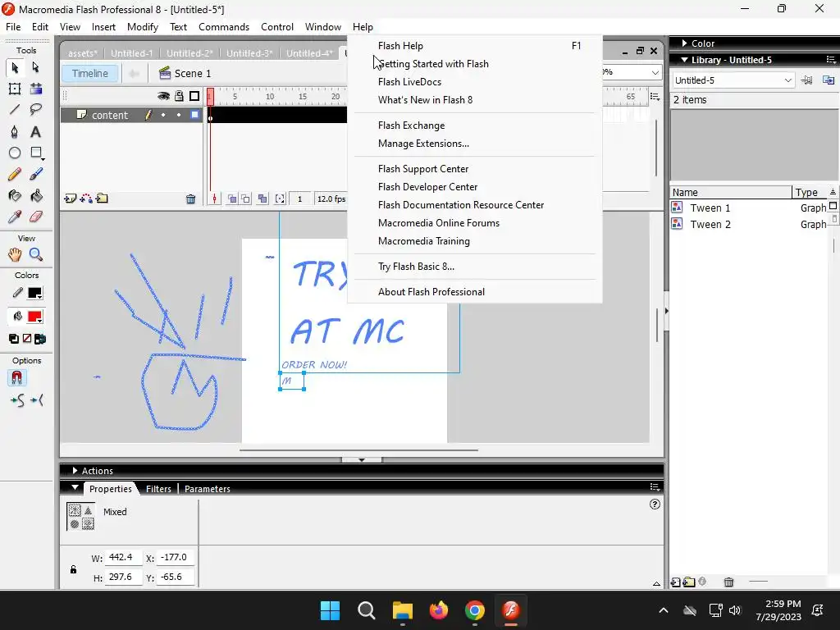Click the Straighten option icon
Image resolution: width=840 pixels, height=630 pixels.
tap(37, 400)
